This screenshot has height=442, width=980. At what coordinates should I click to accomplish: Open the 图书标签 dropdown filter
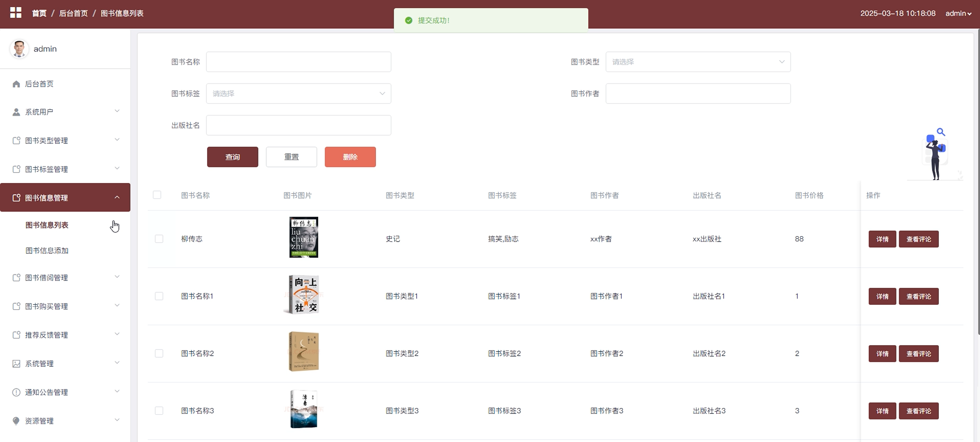coord(298,94)
